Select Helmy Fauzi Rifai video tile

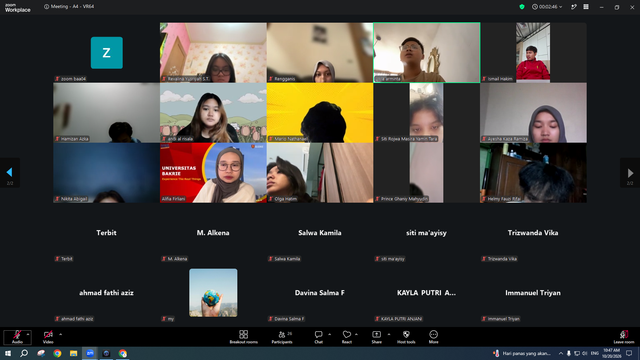pos(533,173)
